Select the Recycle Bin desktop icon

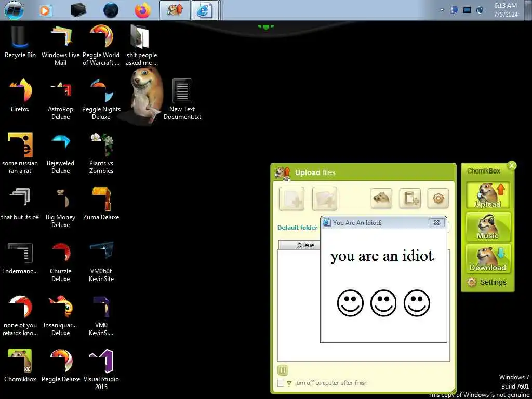pos(20,43)
